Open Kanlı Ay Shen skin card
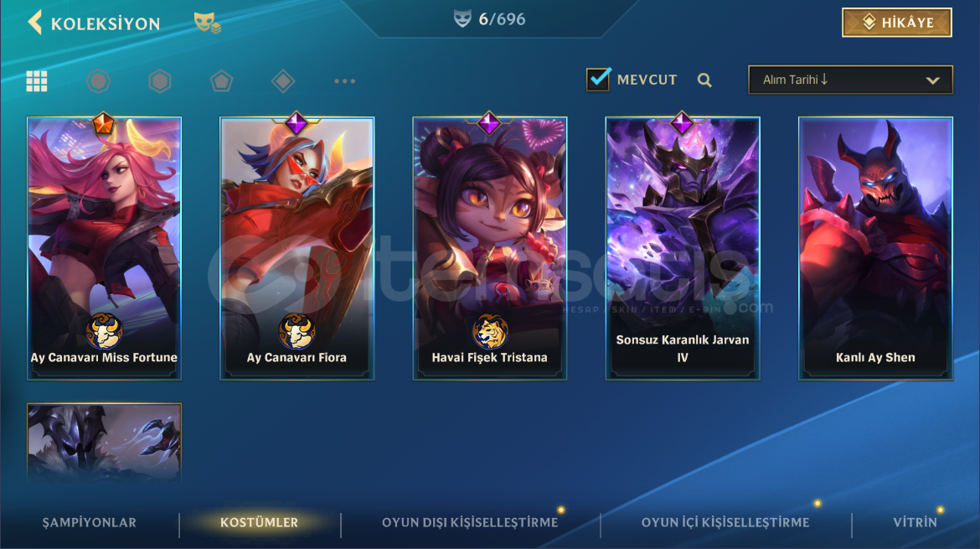The height and width of the screenshot is (549, 980). click(x=875, y=248)
